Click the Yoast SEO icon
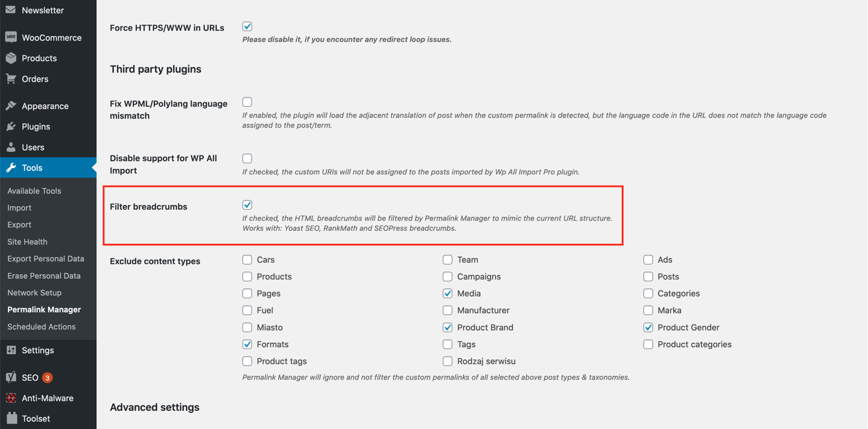Screen dimensions: 868x429 point(11,378)
